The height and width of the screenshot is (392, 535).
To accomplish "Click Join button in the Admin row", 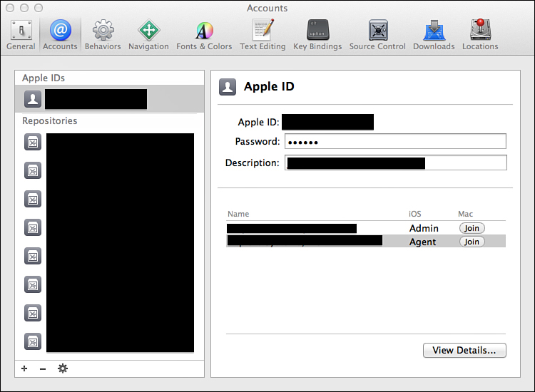I will pos(472,228).
